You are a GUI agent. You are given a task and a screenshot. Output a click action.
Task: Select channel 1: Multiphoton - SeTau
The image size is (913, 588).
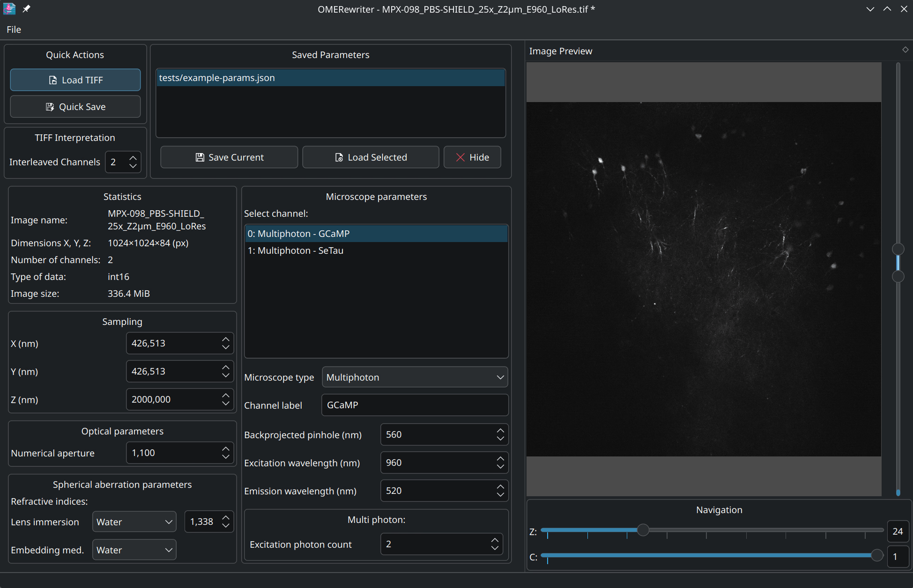point(296,250)
